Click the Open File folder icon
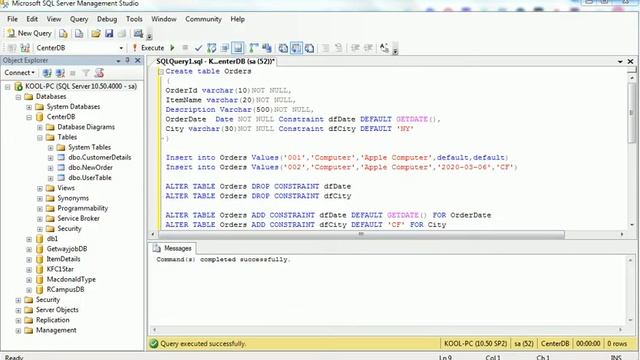Image resolution: width=640 pixels, height=360 pixels. coord(96,34)
